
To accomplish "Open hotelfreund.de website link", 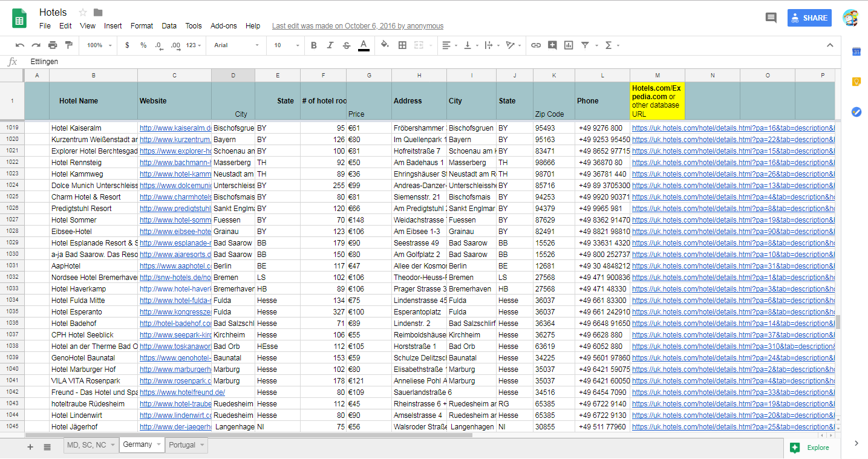I will [x=182, y=392].
